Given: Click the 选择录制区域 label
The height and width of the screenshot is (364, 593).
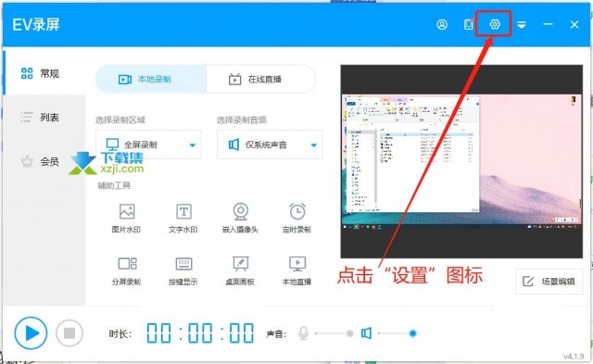Looking at the screenshot, I should pyautogui.click(x=120, y=120).
